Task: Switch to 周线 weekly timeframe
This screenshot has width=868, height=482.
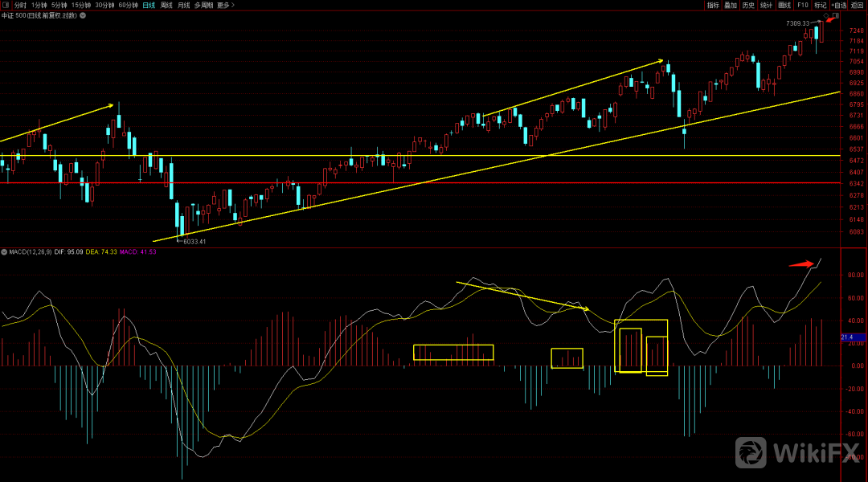Action: click(166, 5)
